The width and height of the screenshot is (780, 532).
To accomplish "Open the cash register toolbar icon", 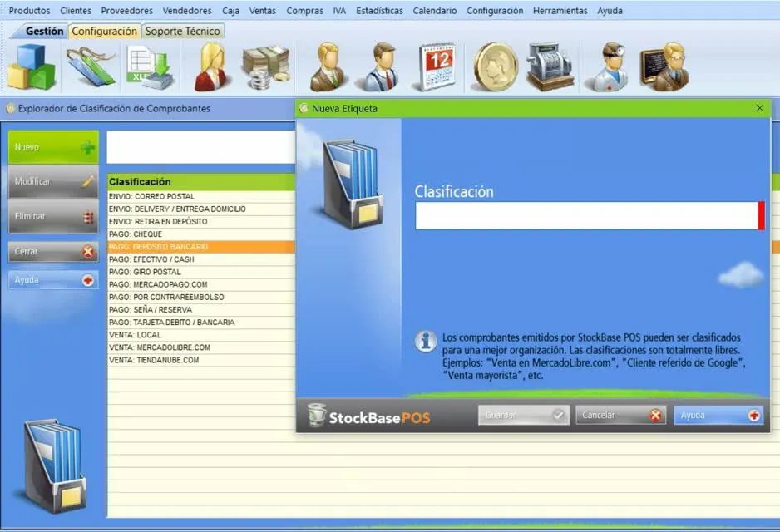I will click(550, 67).
